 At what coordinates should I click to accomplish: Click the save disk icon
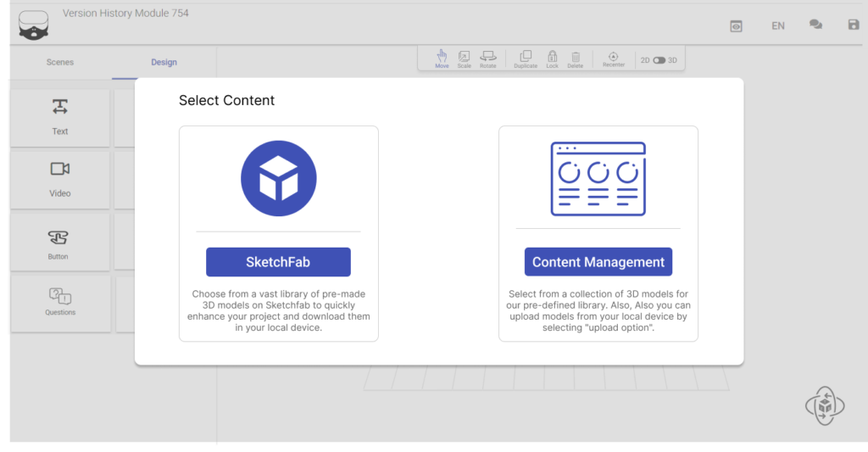tap(853, 25)
